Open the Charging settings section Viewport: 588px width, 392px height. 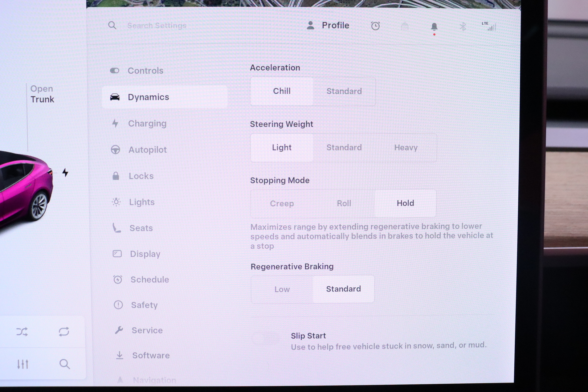(147, 124)
